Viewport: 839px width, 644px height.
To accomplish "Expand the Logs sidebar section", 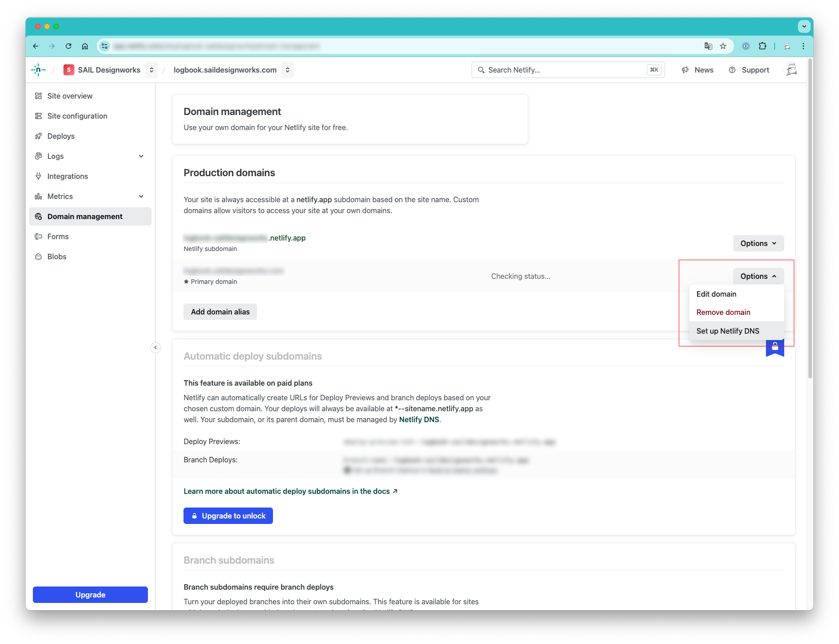I will (142, 156).
